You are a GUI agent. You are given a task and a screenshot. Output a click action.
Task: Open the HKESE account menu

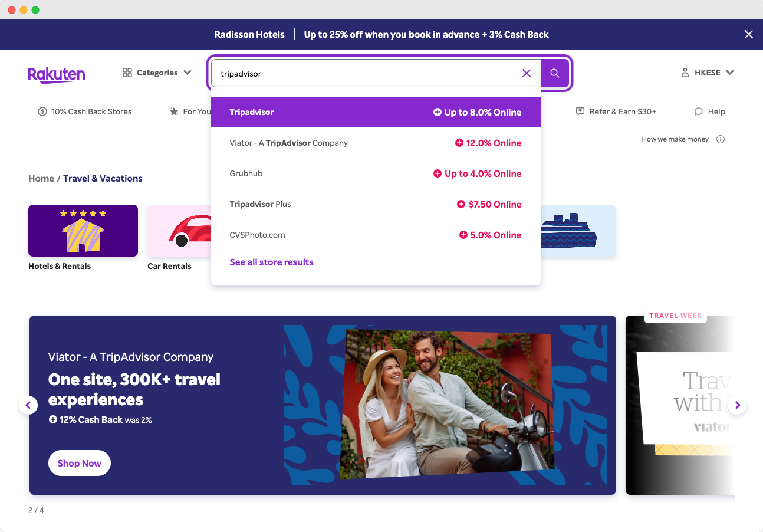click(x=707, y=73)
